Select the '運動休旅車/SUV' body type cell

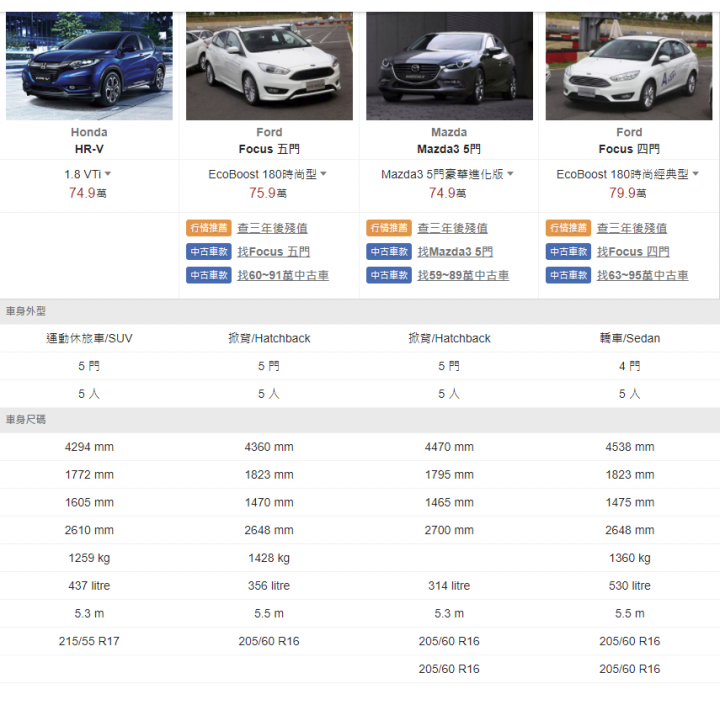point(89,338)
